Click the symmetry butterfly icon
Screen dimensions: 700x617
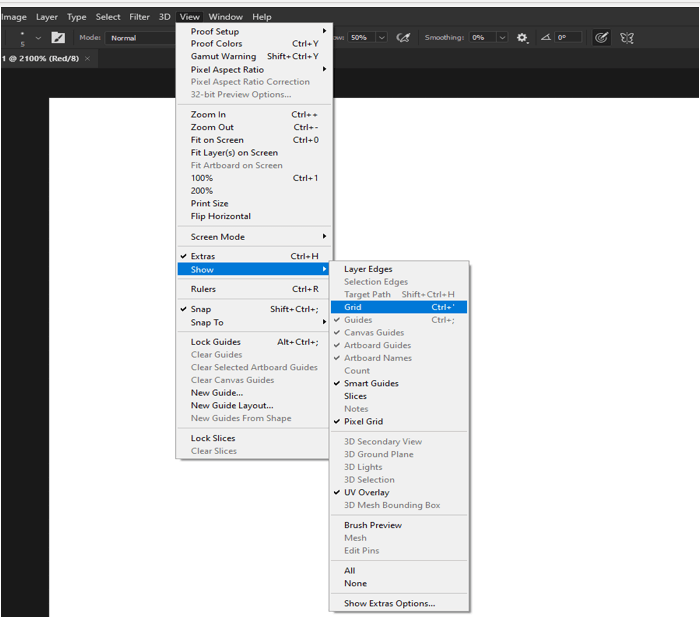(628, 38)
